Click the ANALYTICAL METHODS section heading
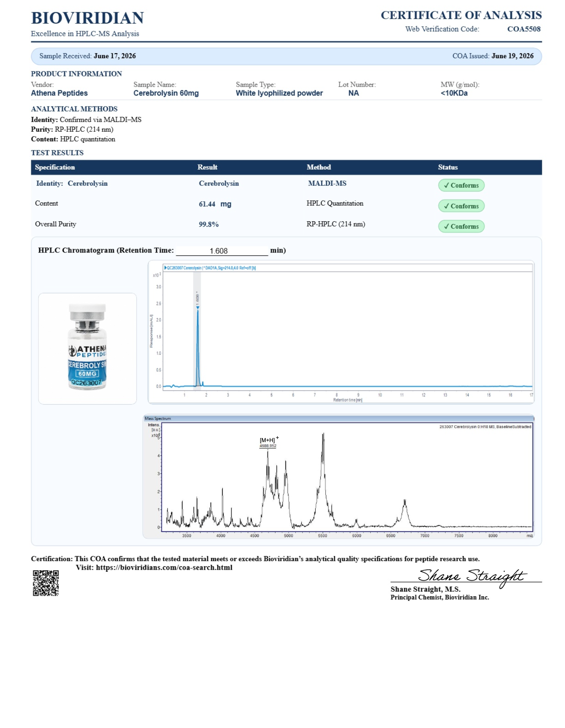This screenshot has height=728, width=565. [x=74, y=109]
